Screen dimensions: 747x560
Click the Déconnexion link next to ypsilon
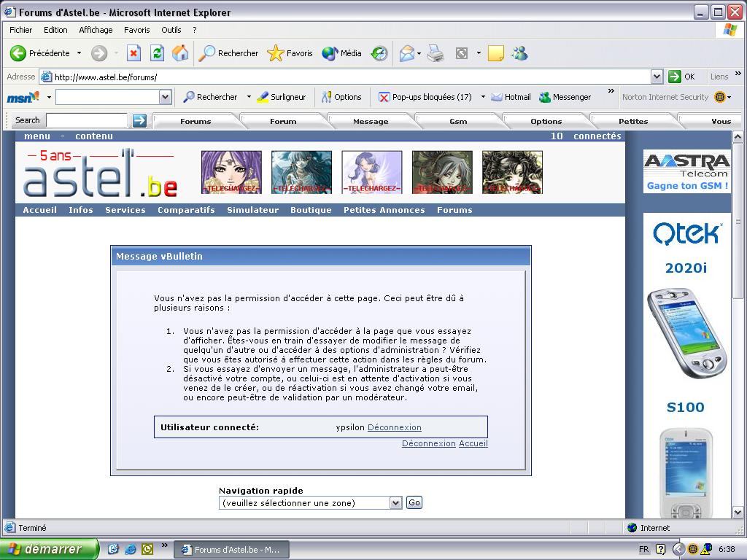(x=394, y=427)
